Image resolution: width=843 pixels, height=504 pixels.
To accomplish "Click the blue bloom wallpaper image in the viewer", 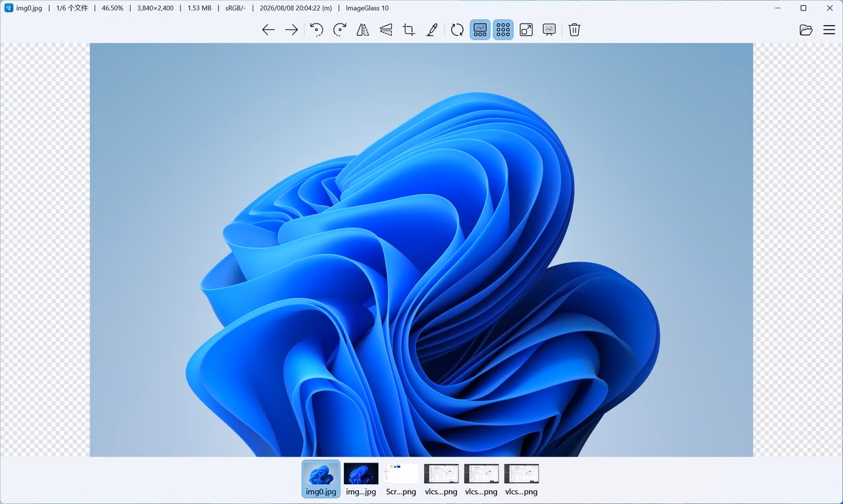I will [x=421, y=250].
